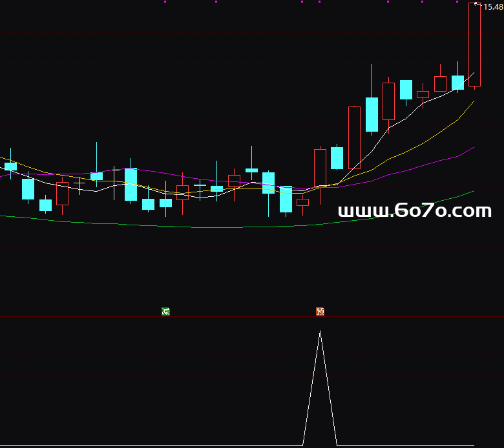Screen dimensions: 504x448
Task: Select the last cyan candle before the final red candle
Action: 457,82
